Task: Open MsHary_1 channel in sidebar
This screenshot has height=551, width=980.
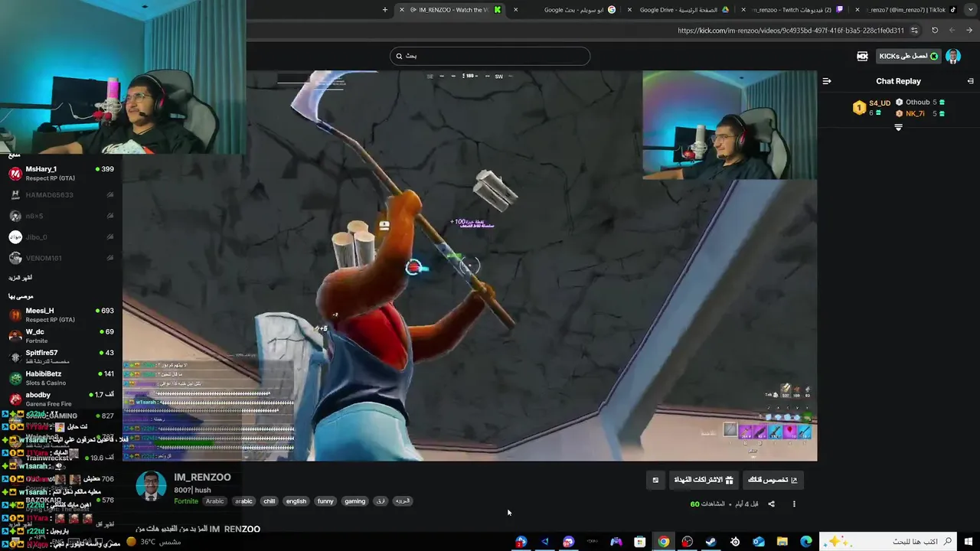Action: 61,174
